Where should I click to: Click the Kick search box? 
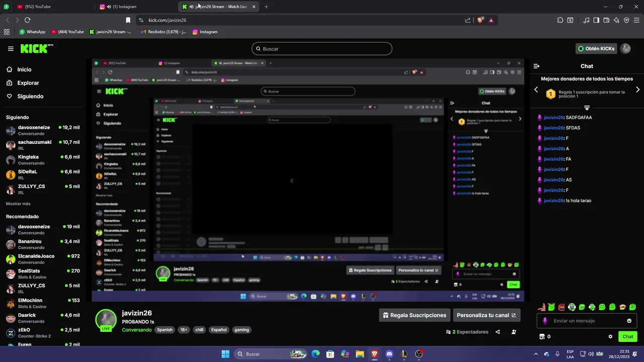pyautogui.click(x=322, y=49)
